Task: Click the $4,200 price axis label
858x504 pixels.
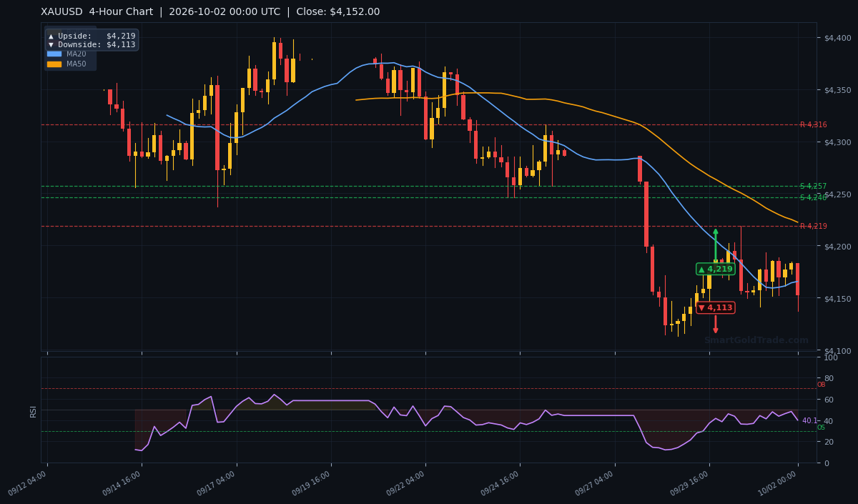Action: coord(837,247)
